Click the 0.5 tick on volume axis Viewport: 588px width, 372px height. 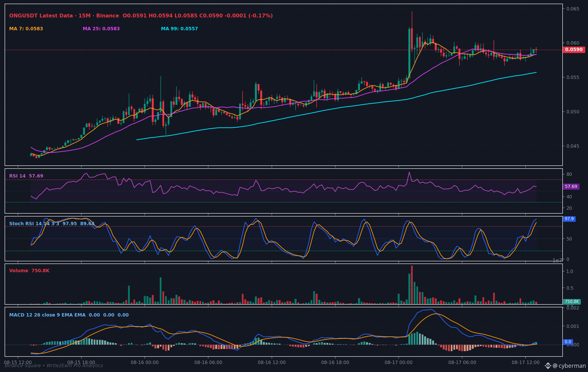point(570,288)
